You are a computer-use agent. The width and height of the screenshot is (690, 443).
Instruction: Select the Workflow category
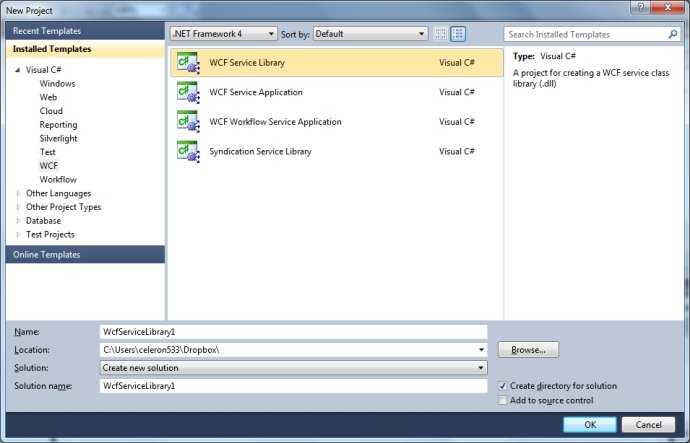[x=58, y=179]
